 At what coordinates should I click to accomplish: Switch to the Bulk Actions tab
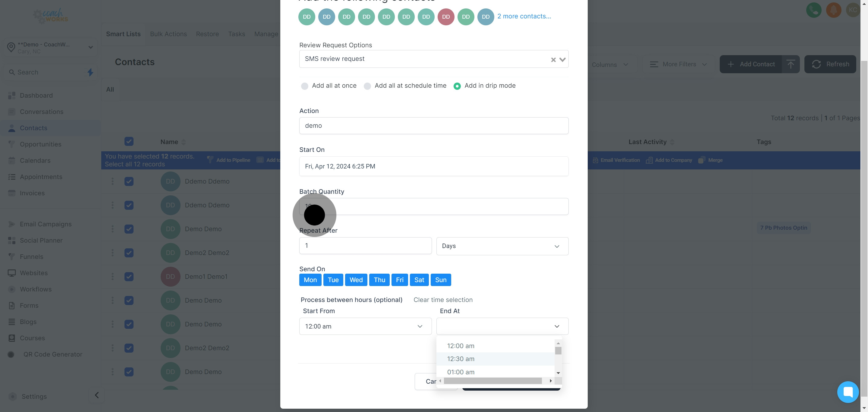[168, 34]
